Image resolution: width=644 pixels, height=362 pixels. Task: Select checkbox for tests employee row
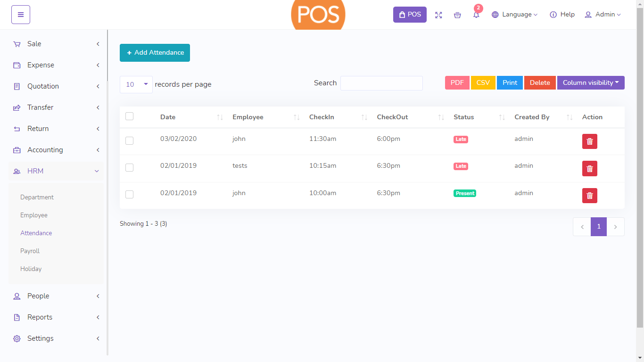click(130, 167)
